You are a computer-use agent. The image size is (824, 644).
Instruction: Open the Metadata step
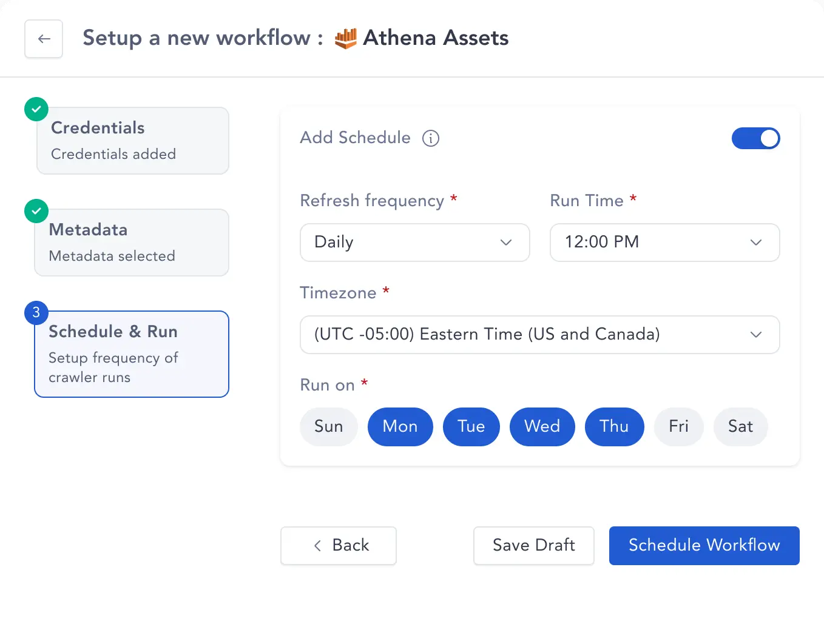coord(132,243)
